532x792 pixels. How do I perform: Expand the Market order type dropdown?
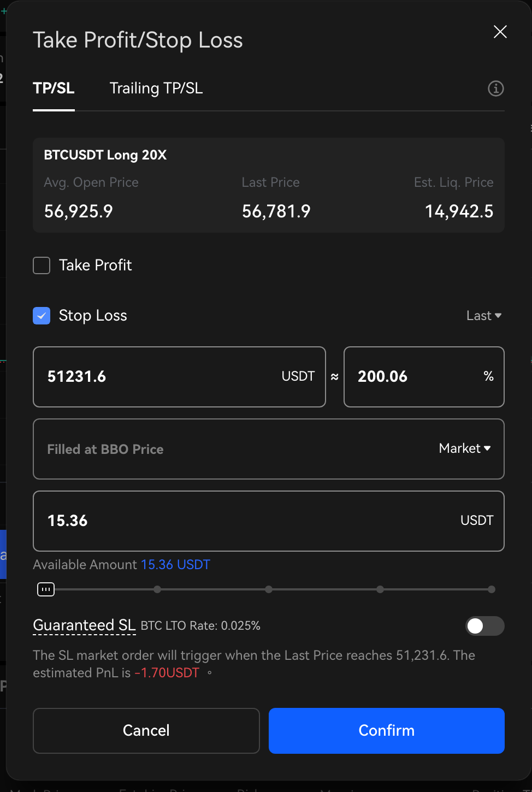pyautogui.click(x=465, y=448)
